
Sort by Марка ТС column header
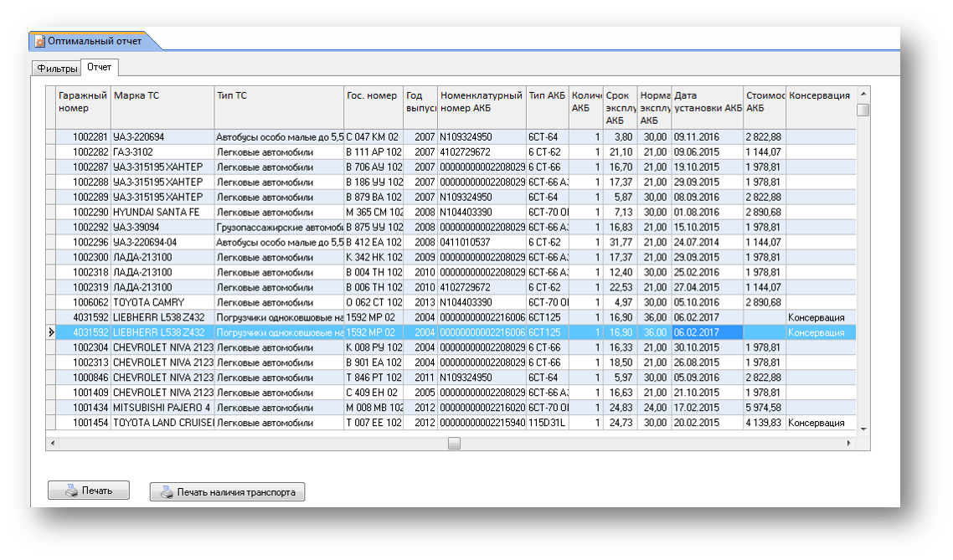(x=163, y=107)
